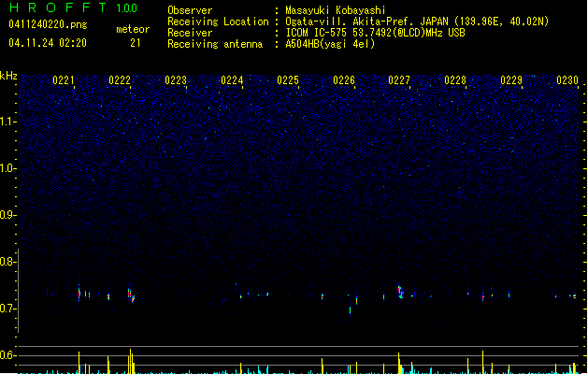Screen dimensions: 588x374
Task: Select the file name 0411240220.png
Action: pyautogui.click(x=48, y=24)
